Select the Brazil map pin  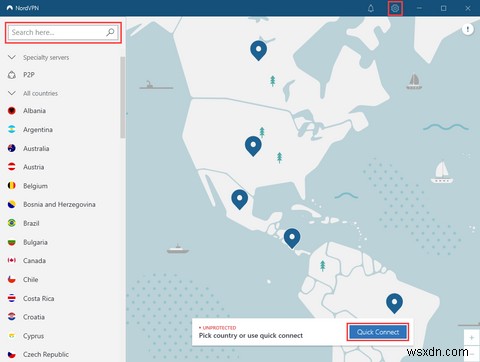coord(394,303)
